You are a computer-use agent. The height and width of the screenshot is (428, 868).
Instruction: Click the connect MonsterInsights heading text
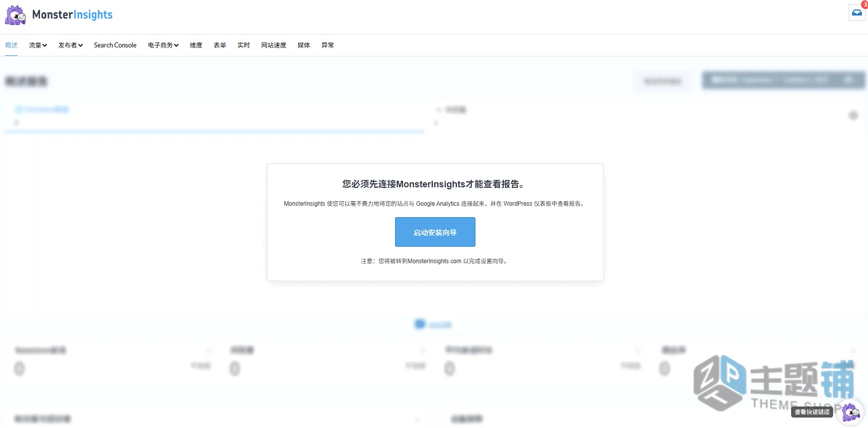point(434,184)
